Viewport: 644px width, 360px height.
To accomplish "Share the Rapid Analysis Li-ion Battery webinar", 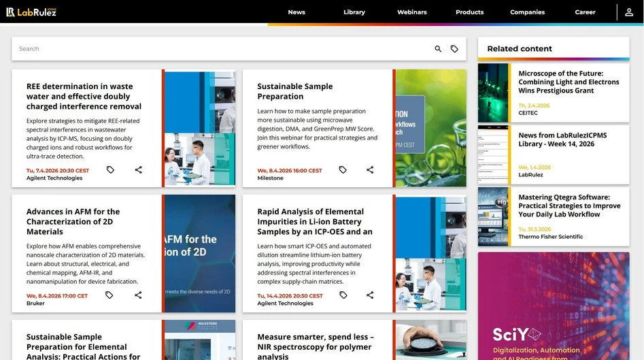I will coord(370,295).
